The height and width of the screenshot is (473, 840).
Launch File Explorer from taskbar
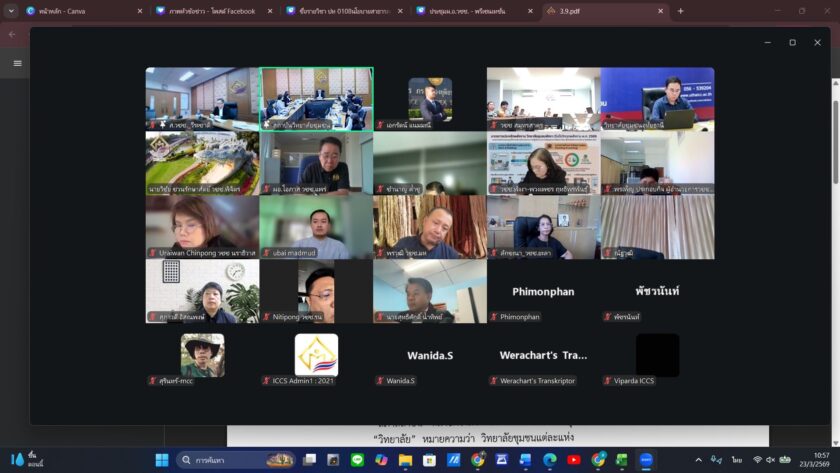click(406, 460)
